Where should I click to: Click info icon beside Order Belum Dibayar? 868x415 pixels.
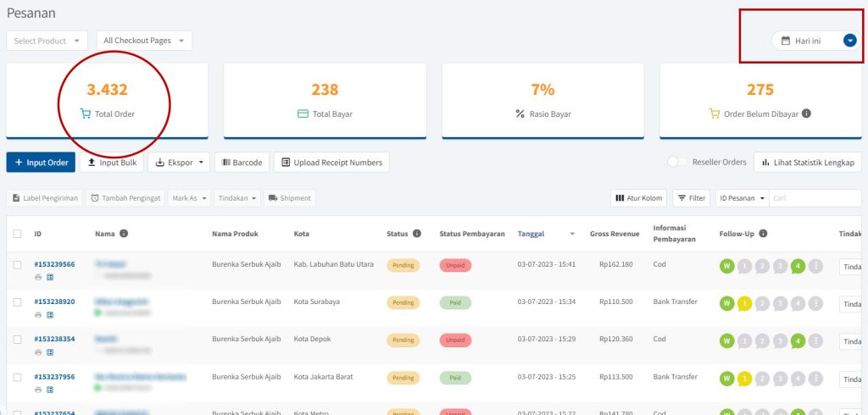(807, 113)
